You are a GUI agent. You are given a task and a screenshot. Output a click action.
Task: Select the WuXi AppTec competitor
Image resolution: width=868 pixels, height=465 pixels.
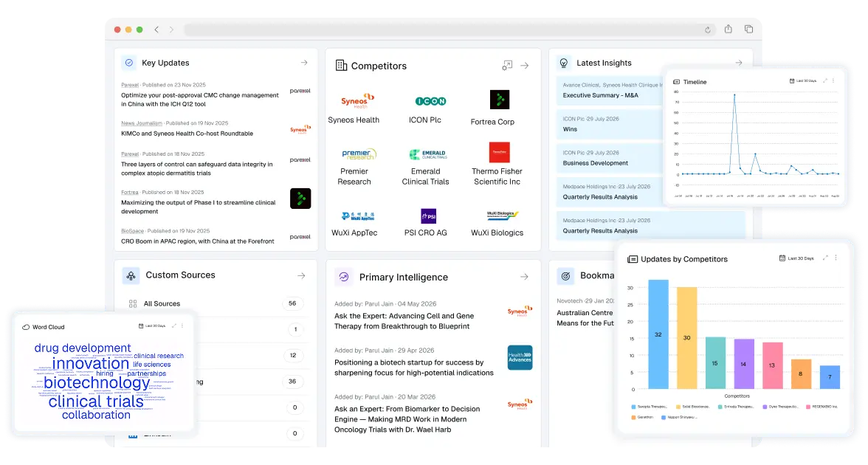click(x=355, y=224)
